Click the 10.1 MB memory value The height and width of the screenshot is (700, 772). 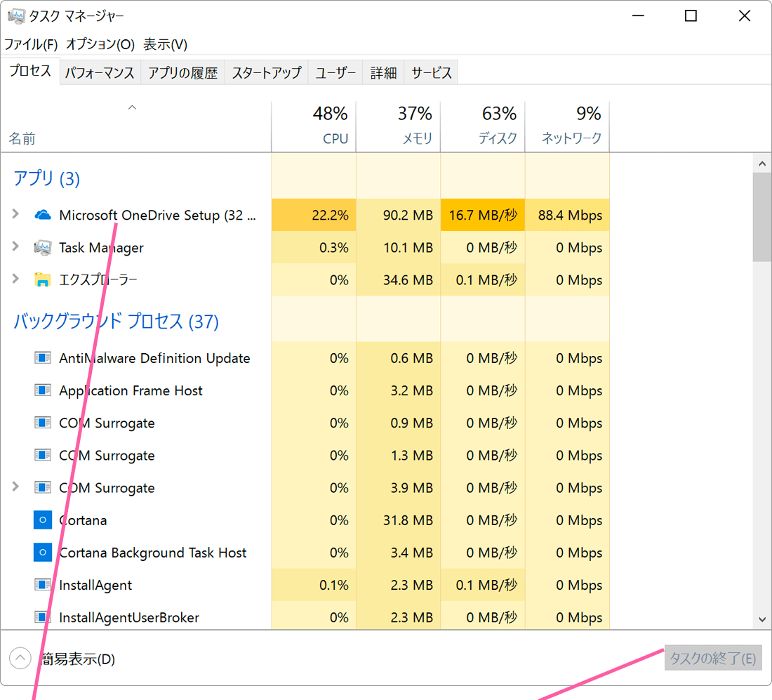tap(408, 247)
